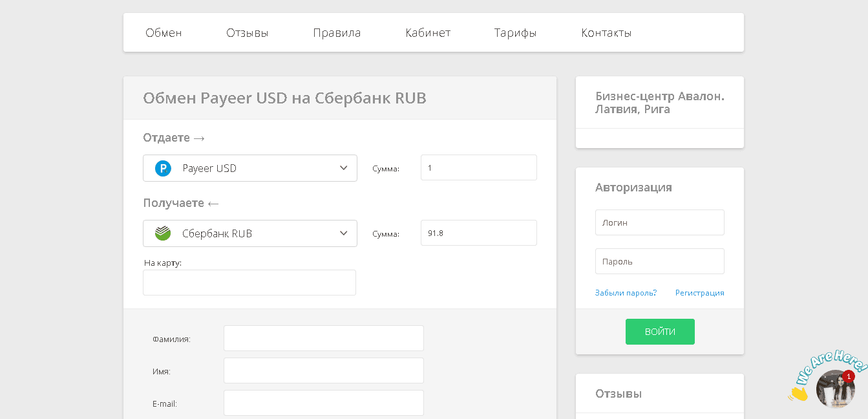Screen dimensions: 868x419
Task: Click the Забыли пароль? link
Action: (x=625, y=292)
